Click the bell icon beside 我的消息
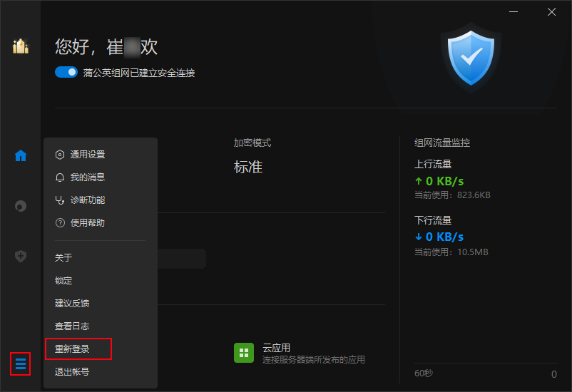572x392 pixels. 60,177
